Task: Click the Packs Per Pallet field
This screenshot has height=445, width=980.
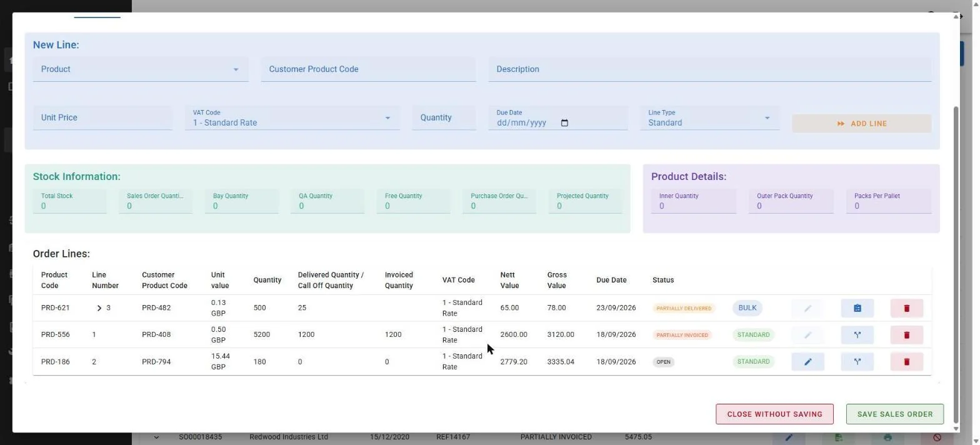Action: click(x=889, y=202)
